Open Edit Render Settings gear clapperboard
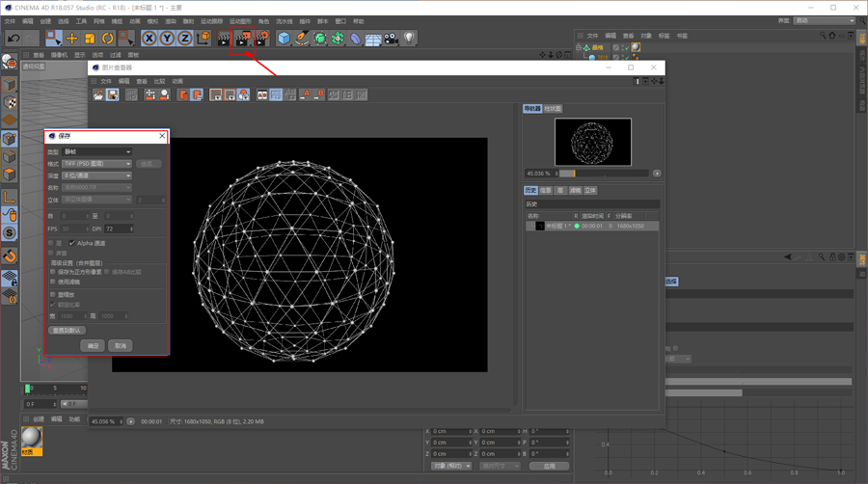This screenshot has height=484, width=868. point(261,39)
